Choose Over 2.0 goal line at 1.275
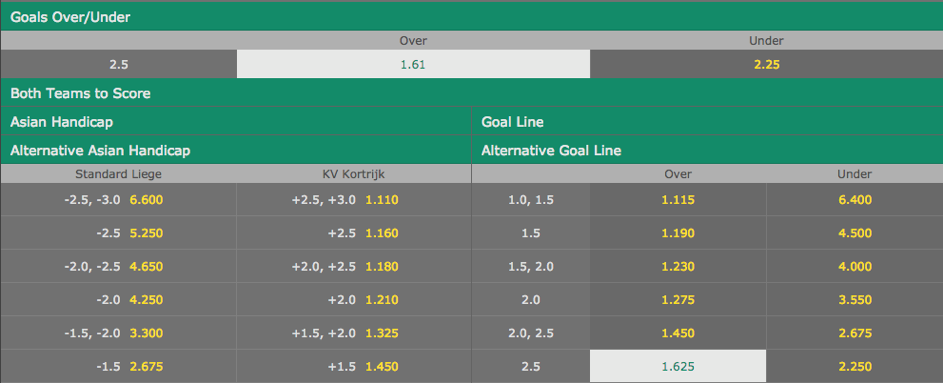Viewport: 943px width, 383px height. [x=678, y=299]
